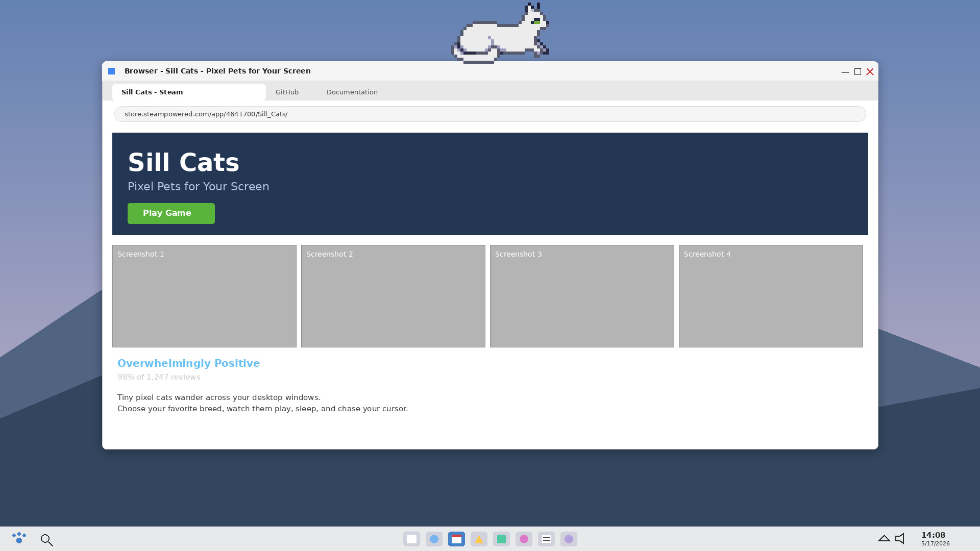Click the pixel cat sitting on the window
The width and height of the screenshot is (980, 551).
[x=500, y=33]
